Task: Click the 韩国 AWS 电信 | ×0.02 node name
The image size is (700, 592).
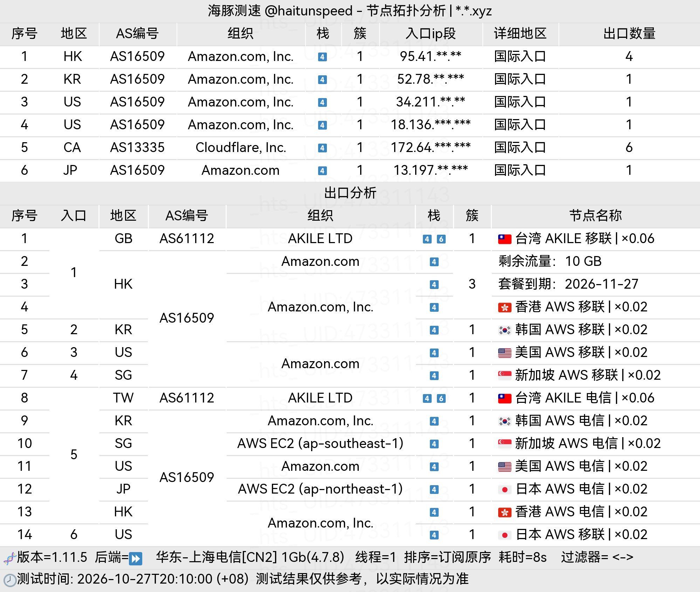Action: coord(581,421)
